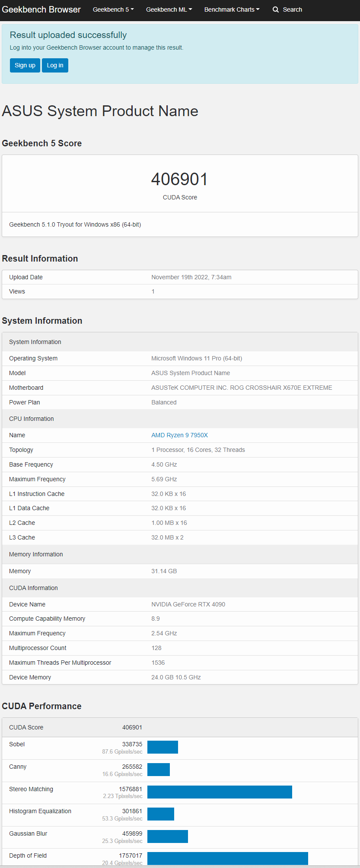Click the Multiprocessor Count value '128'
Viewport: 360px width, 868px height.
(x=156, y=648)
